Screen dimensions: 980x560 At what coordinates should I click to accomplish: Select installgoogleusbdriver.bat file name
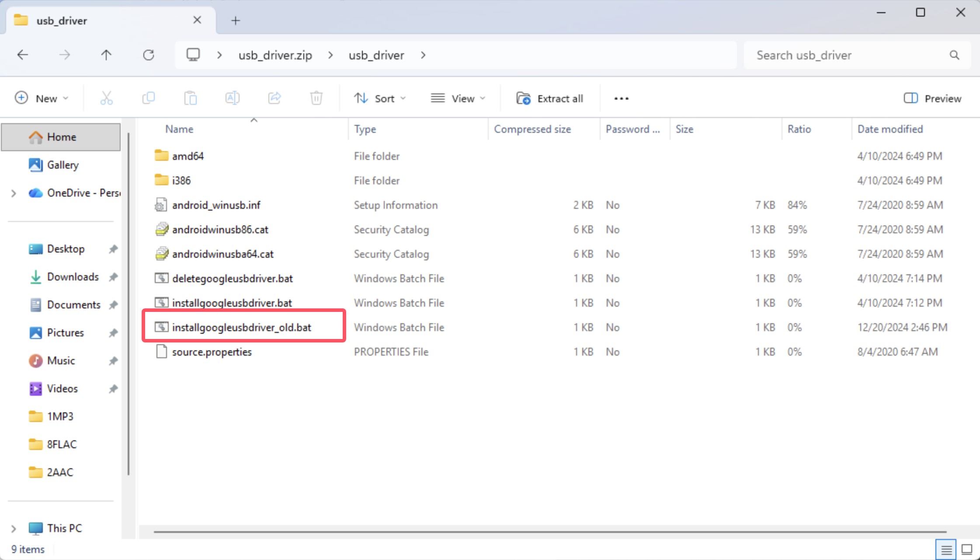tap(232, 303)
